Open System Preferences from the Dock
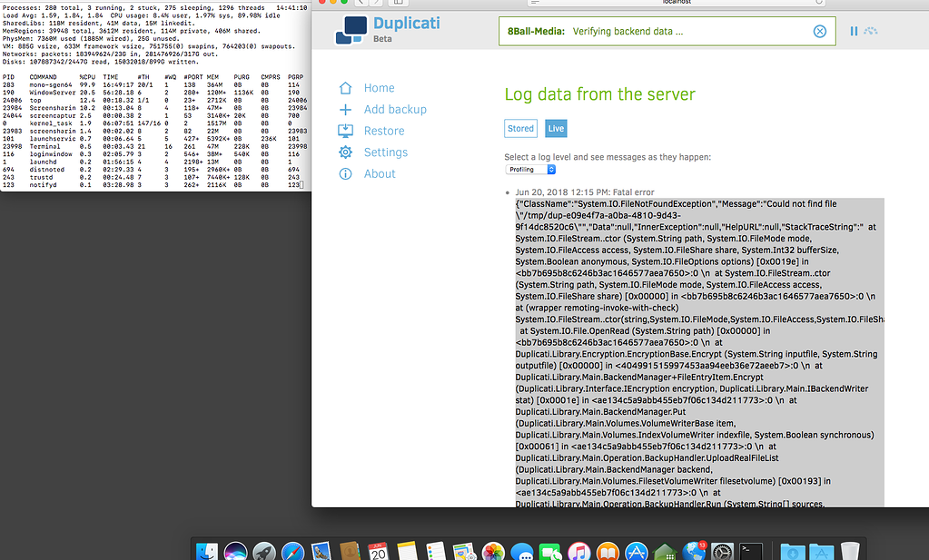 722,551
